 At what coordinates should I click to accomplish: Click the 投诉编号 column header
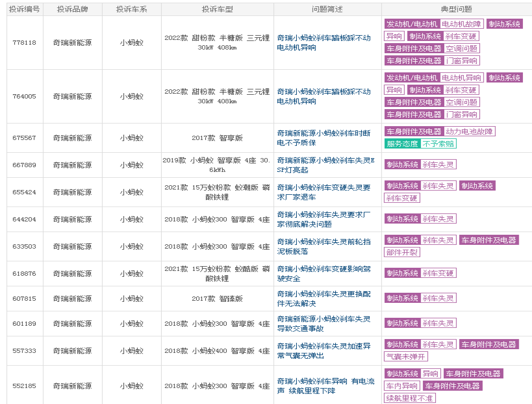[24, 9]
